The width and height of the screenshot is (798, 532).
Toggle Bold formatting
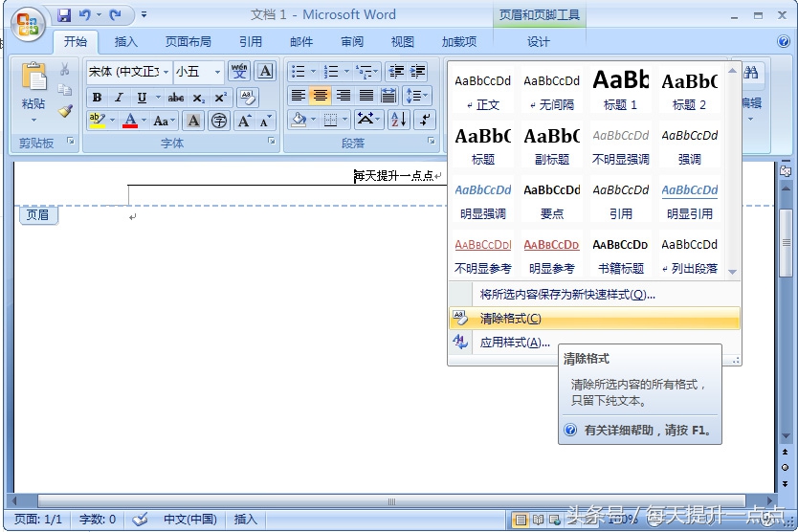click(97, 98)
